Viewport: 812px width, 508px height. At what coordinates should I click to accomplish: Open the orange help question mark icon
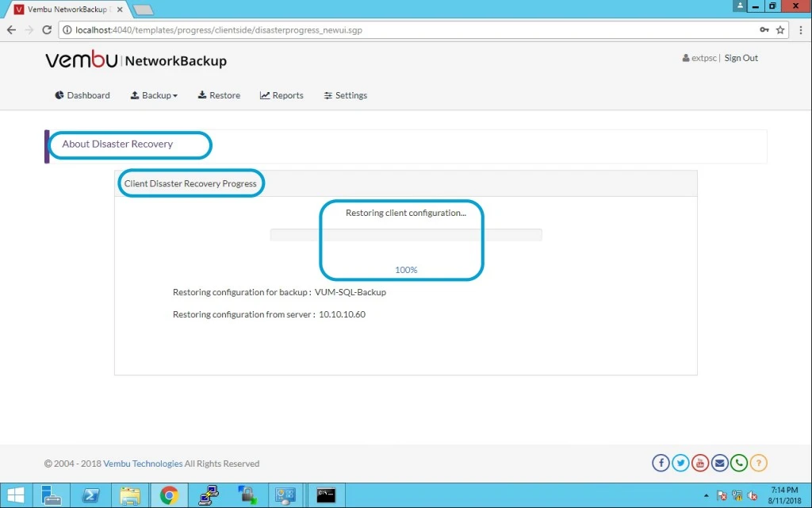pyautogui.click(x=759, y=463)
